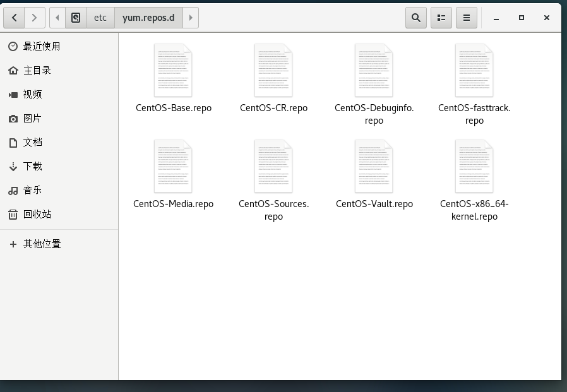Viewport: 567px width, 392px height.
Task: Click the CentOS-Base.repo filename label
Action: pyautogui.click(x=174, y=108)
